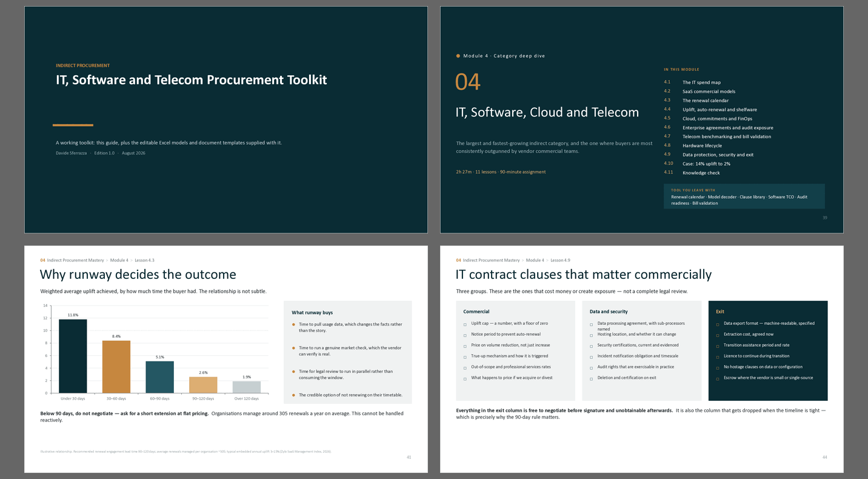
Task: Click 'Telecom benchmarking and bill validation' entry
Action: [x=727, y=136]
